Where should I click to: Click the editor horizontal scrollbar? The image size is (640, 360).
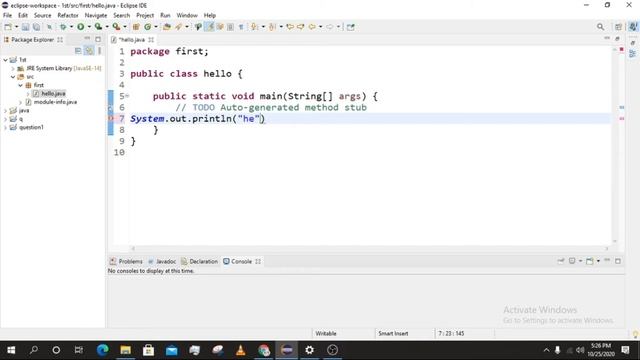click(369, 248)
